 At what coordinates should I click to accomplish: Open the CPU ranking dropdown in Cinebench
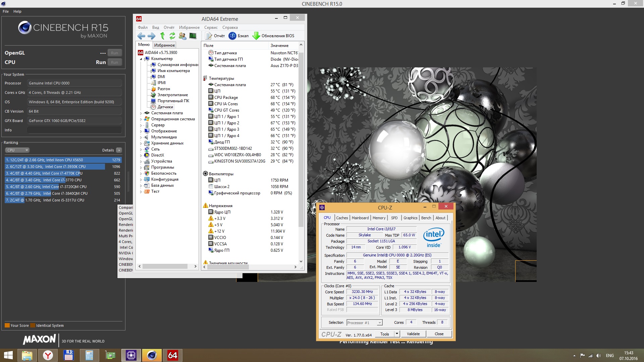tap(17, 150)
